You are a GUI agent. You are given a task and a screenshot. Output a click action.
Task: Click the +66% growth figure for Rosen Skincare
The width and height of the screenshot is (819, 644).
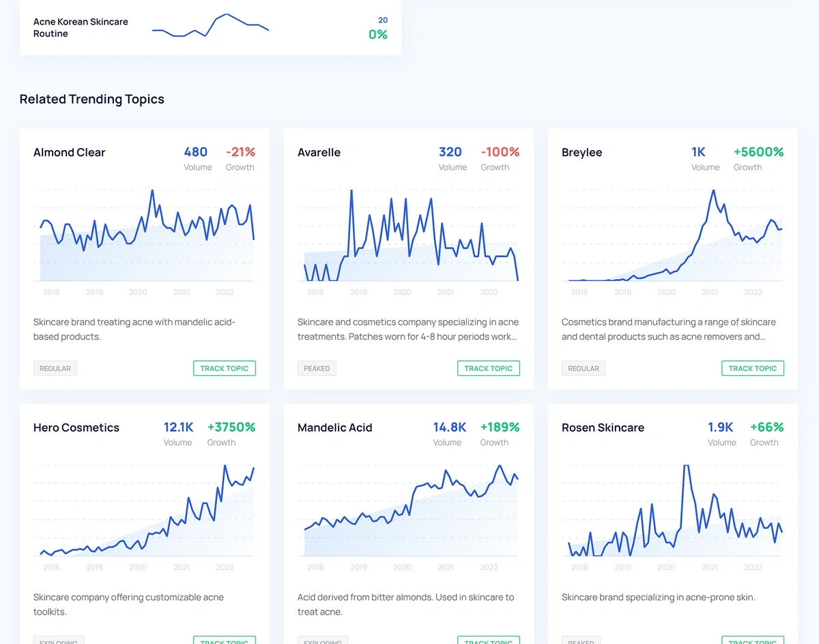[x=767, y=427]
